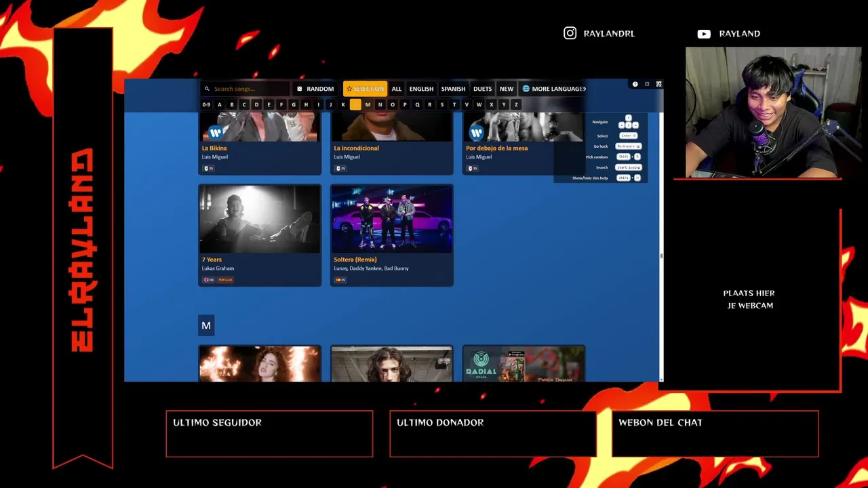Jump to letter Z in the alphabet bar

click(516, 105)
